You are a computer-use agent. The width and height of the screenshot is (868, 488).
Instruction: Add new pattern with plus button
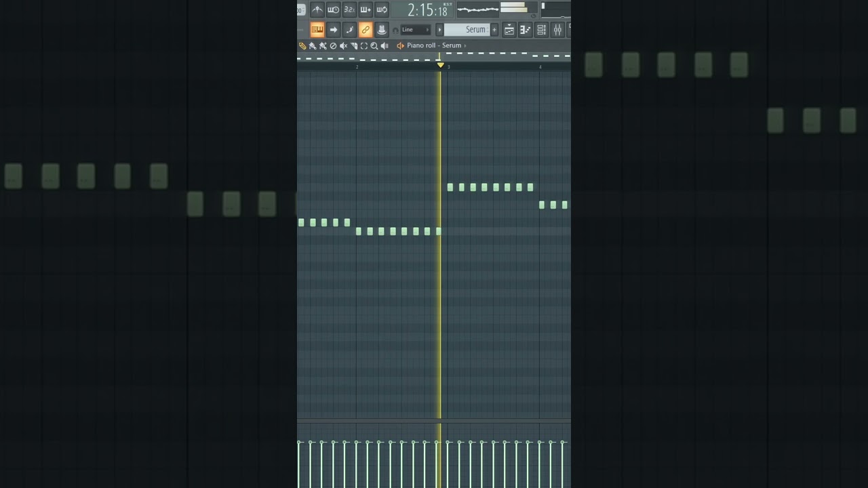tap(494, 30)
